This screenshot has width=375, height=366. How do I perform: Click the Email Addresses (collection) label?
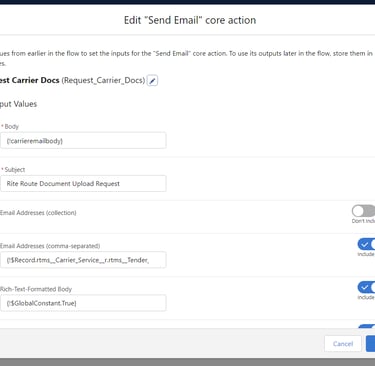[x=38, y=213]
